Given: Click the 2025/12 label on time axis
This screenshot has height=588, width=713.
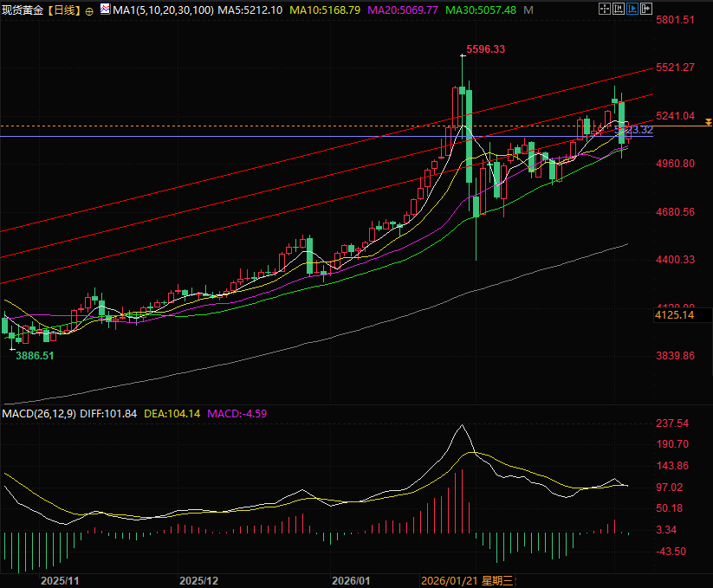Looking at the screenshot, I should (x=199, y=580).
